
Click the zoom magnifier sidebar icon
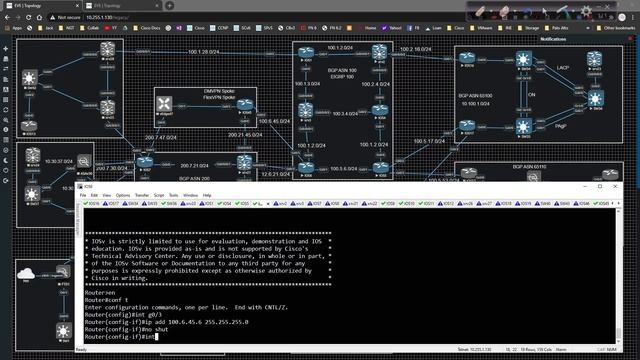point(6,120)
